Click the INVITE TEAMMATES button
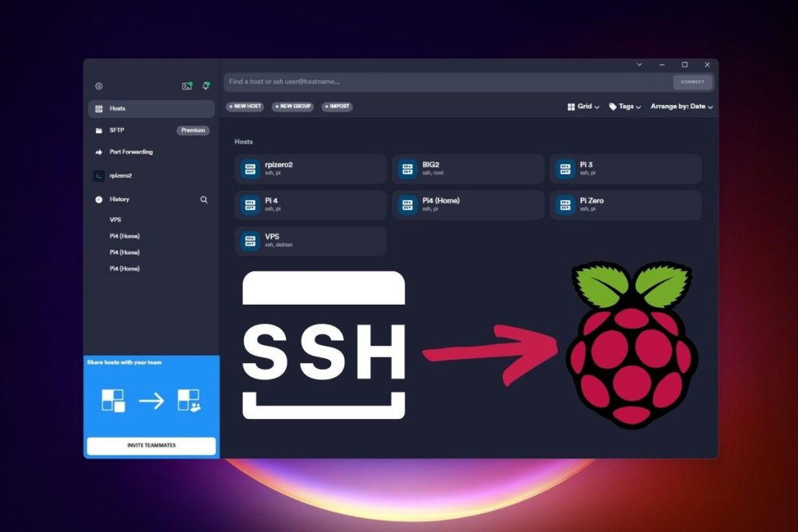This screenshot has width=798, height=532. coord(150,446)
